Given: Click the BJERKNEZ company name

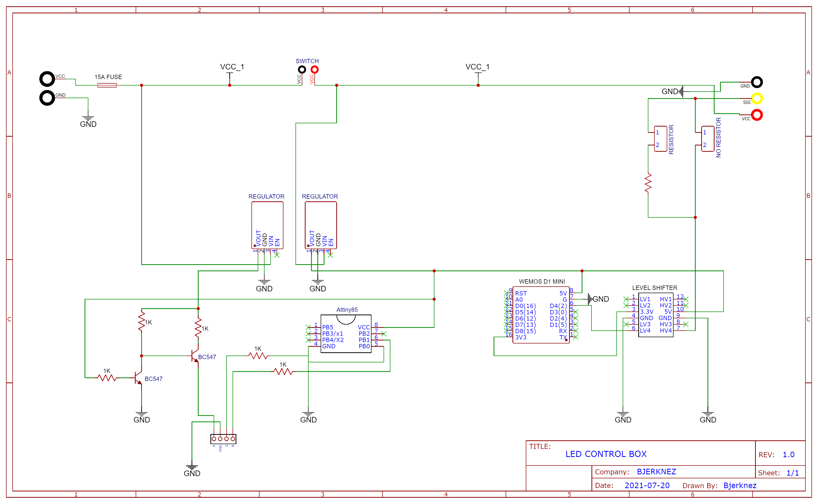Looking at the screenshot, I should tap(656, 472).
